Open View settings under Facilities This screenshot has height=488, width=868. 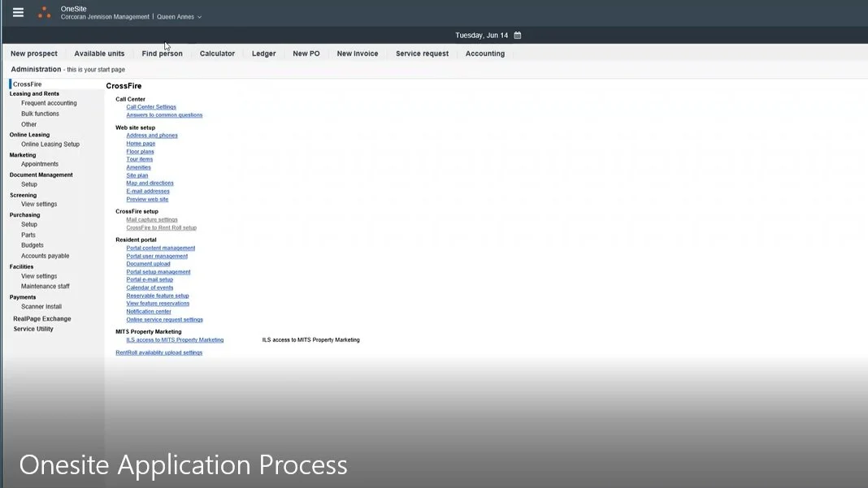(39, 276)
